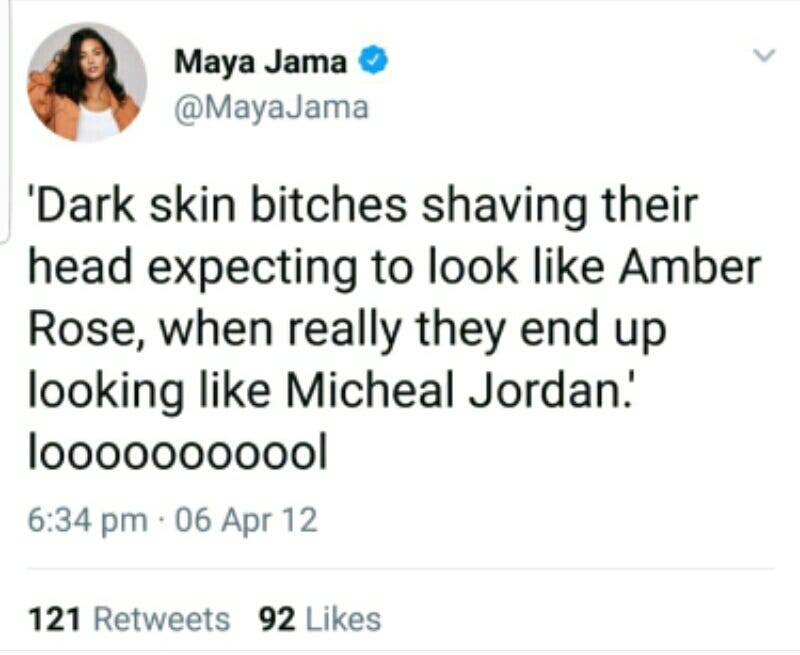View the 121 Retweets list
Image resolution: width=800 pixels, height=655 pixels.
coord(129,619)
